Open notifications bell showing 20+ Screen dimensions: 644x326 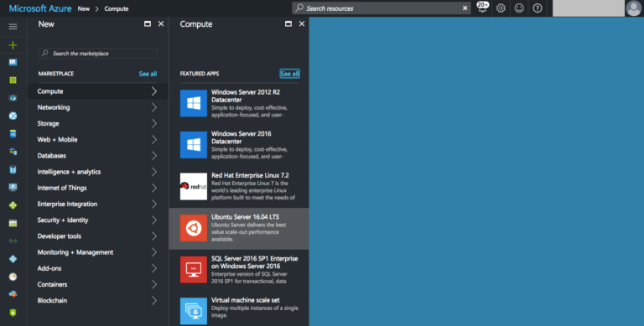(x=483, y=8)
